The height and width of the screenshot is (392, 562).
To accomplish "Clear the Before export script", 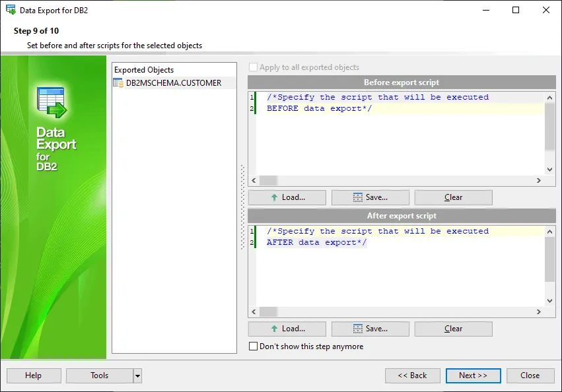I will (454, 197).
